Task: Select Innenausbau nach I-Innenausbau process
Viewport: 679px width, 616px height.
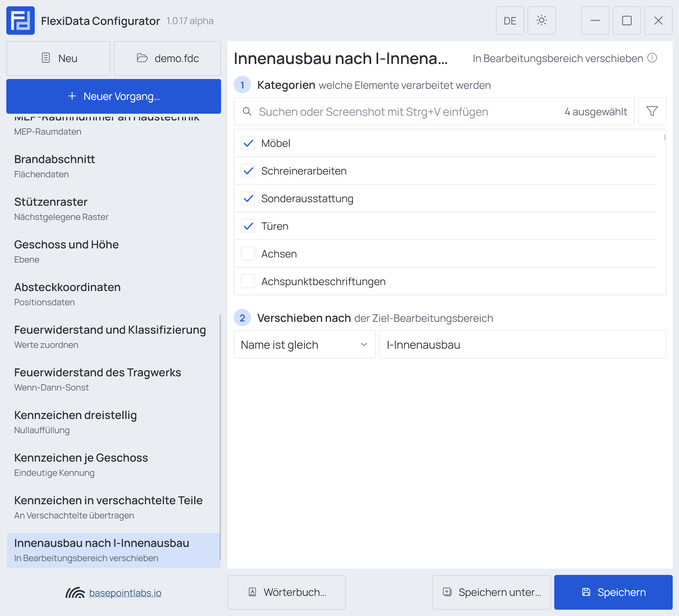Action: point(113,550)
